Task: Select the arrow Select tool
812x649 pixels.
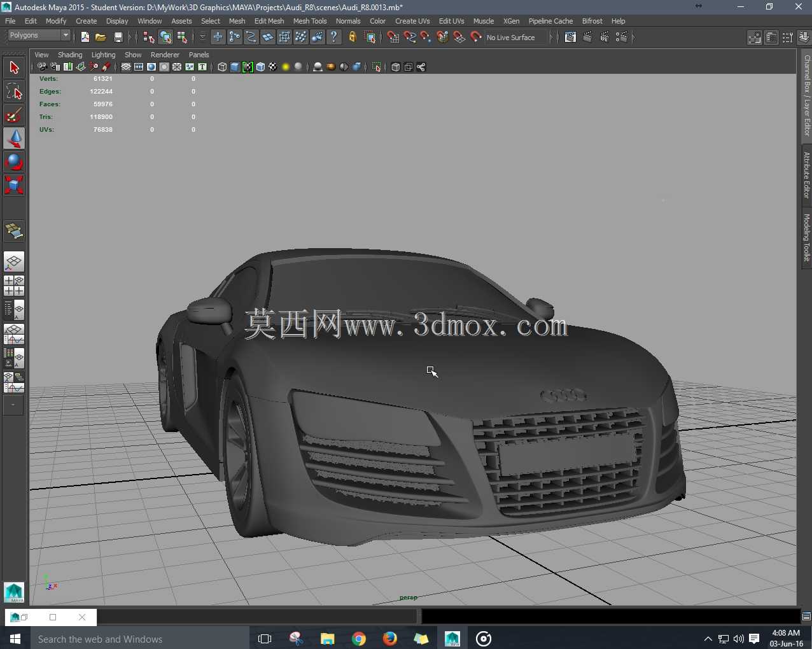Action: pos(14,67)
